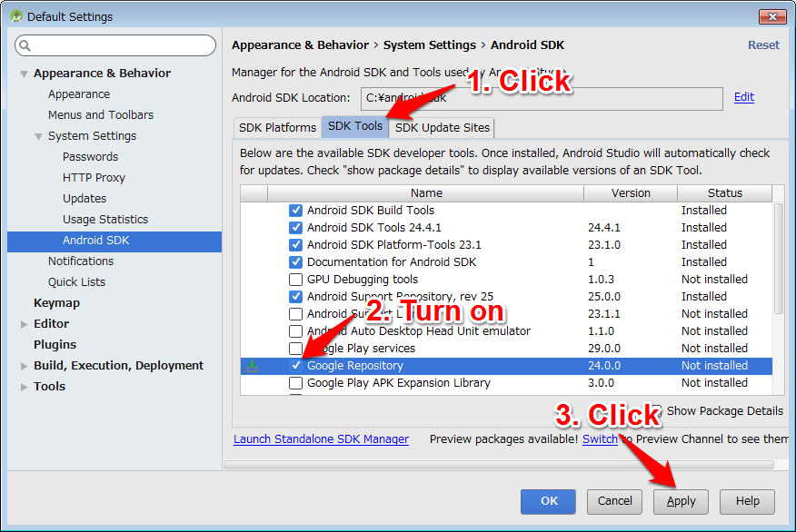Viewport: 796px width, 532px height.
Task: Open Appearance settings page
Action: tap(79, 94)
